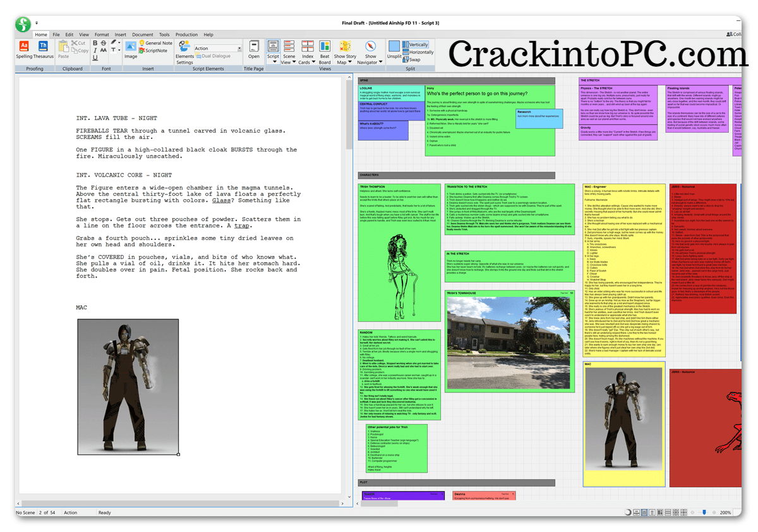Toggle Strikethrough formatting
Viewport: 758px width, 532px height.
click(104, 43)
